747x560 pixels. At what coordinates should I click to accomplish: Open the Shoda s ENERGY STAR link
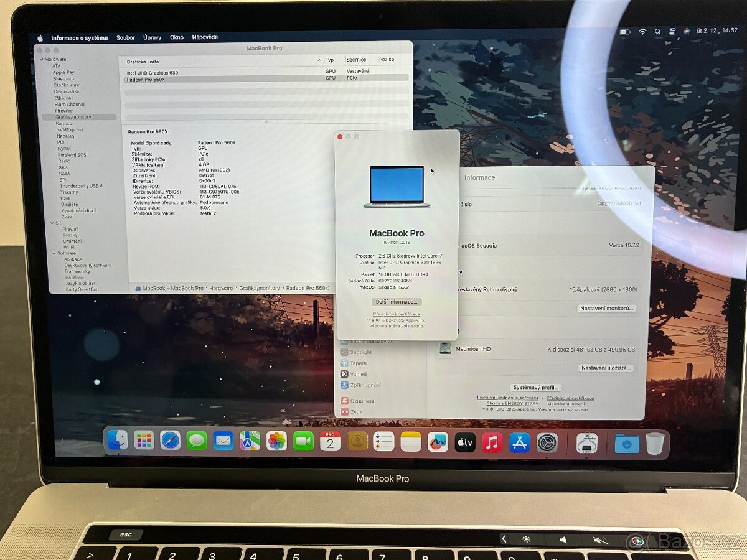[513, 404]
